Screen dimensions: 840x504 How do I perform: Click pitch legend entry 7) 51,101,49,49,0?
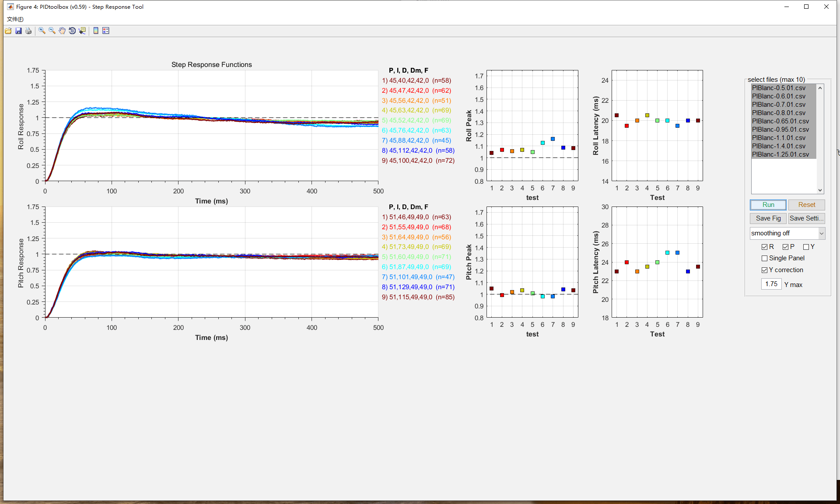(x=418, y=277)
